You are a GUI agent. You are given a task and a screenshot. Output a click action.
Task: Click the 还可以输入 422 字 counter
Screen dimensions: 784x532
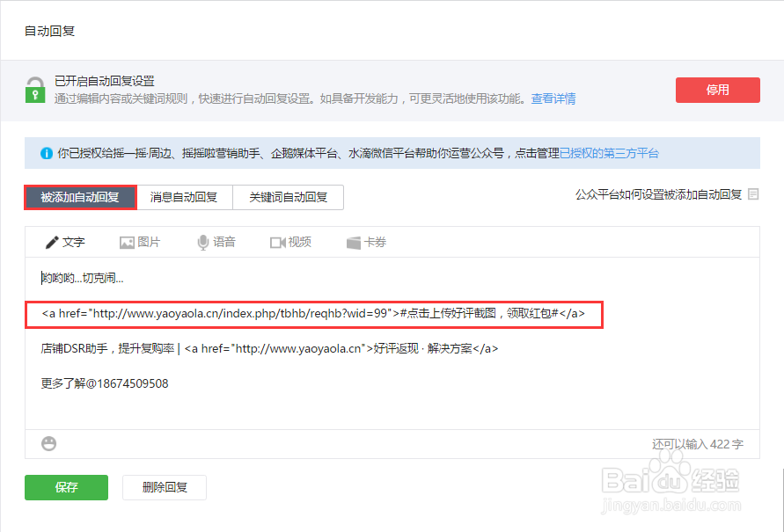[x=698, y=444]
